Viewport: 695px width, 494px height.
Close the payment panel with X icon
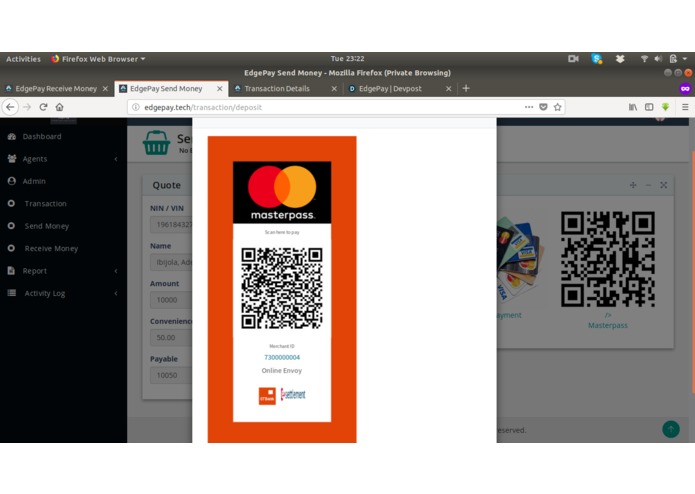664,185
